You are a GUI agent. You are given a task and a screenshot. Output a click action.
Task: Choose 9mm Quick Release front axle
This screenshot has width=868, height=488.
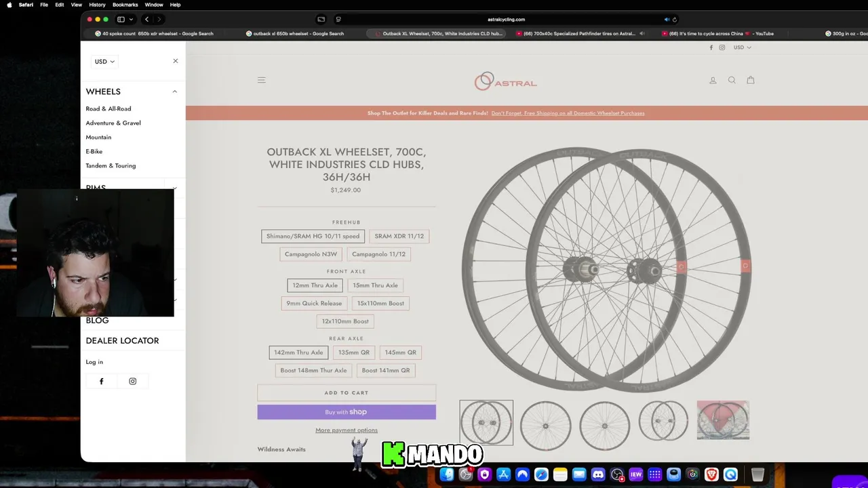(x=314, y=303)
